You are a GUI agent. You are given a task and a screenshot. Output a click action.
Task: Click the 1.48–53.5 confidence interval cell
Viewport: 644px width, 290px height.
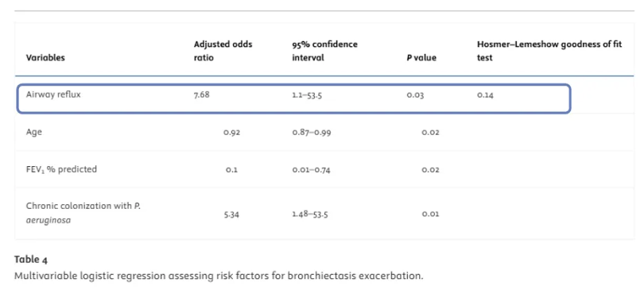pyautogui.click(x=310, y=214)
